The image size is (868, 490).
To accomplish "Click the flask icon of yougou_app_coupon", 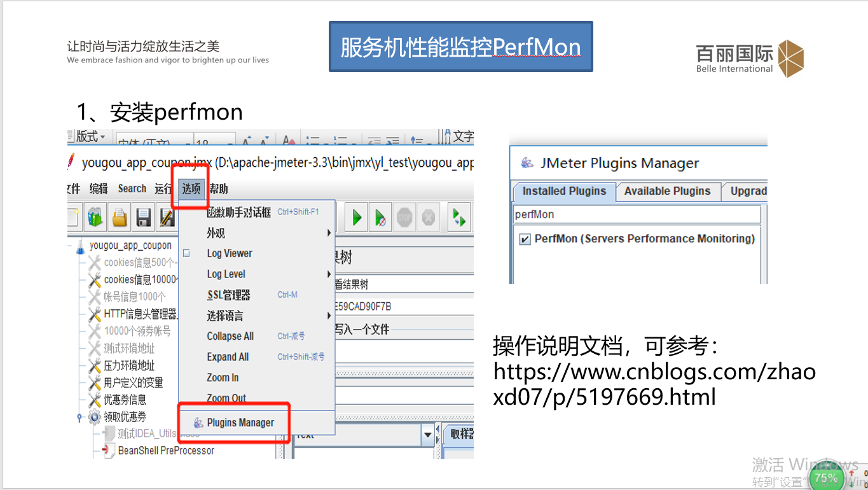I will tap(81, 246).
